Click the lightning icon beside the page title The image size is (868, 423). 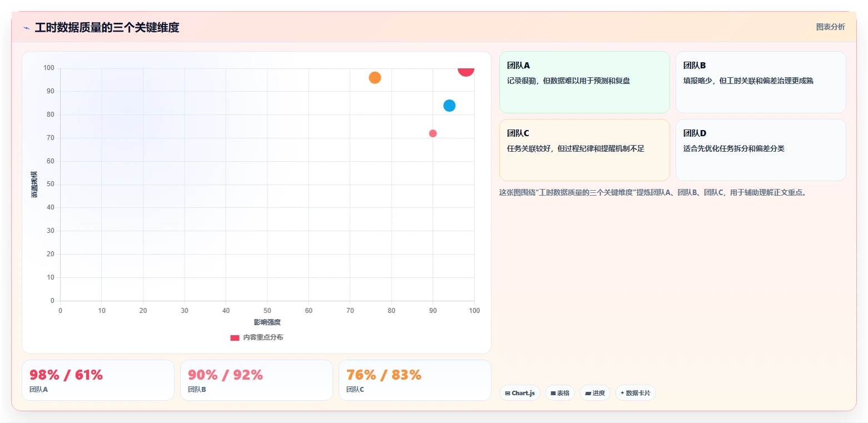point(26,28)
